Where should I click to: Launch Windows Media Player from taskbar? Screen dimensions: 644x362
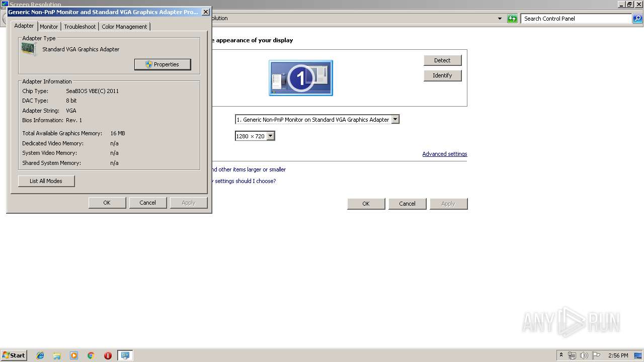pos(74,355)
